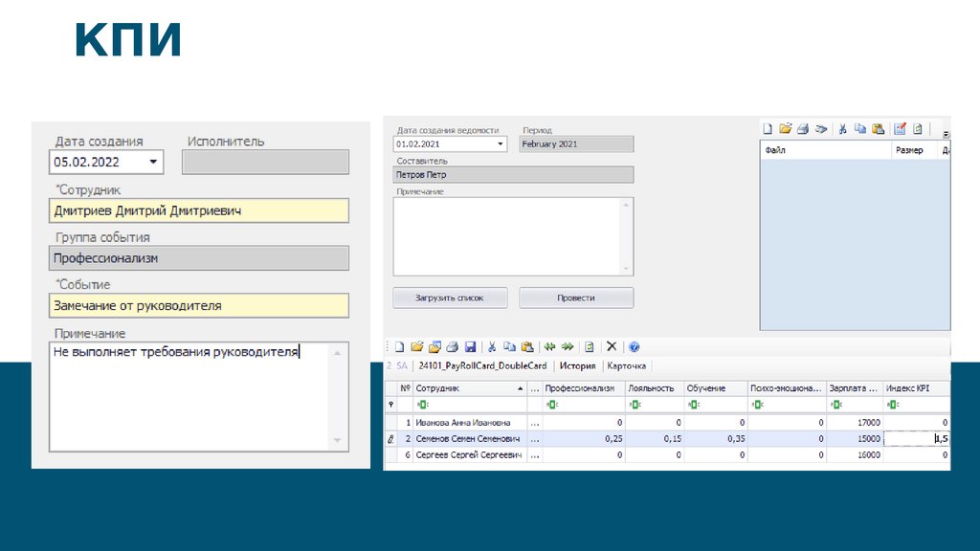Click filter icon under Обучение column
Screen dimensions: 980x551
693,405
